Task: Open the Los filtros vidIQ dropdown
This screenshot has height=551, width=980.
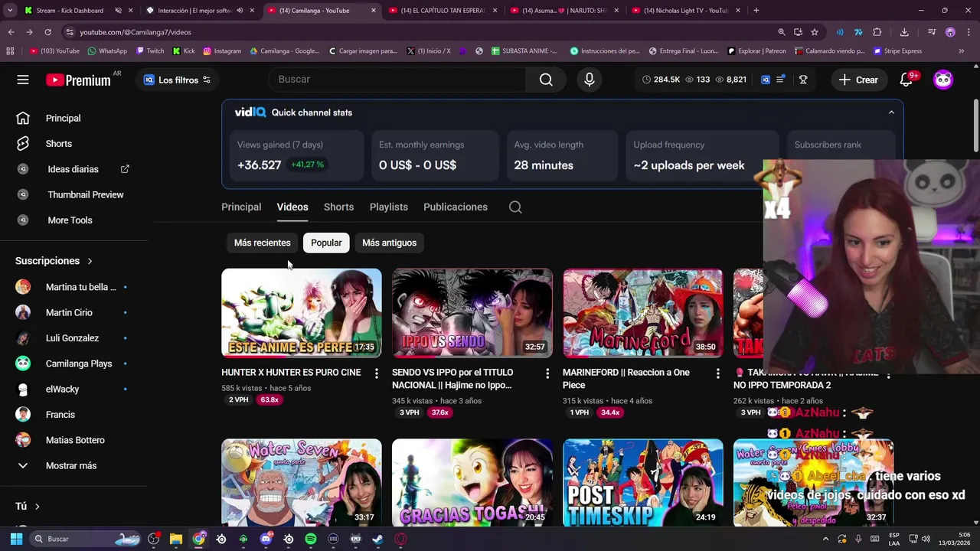Action: tap(177, 80)
